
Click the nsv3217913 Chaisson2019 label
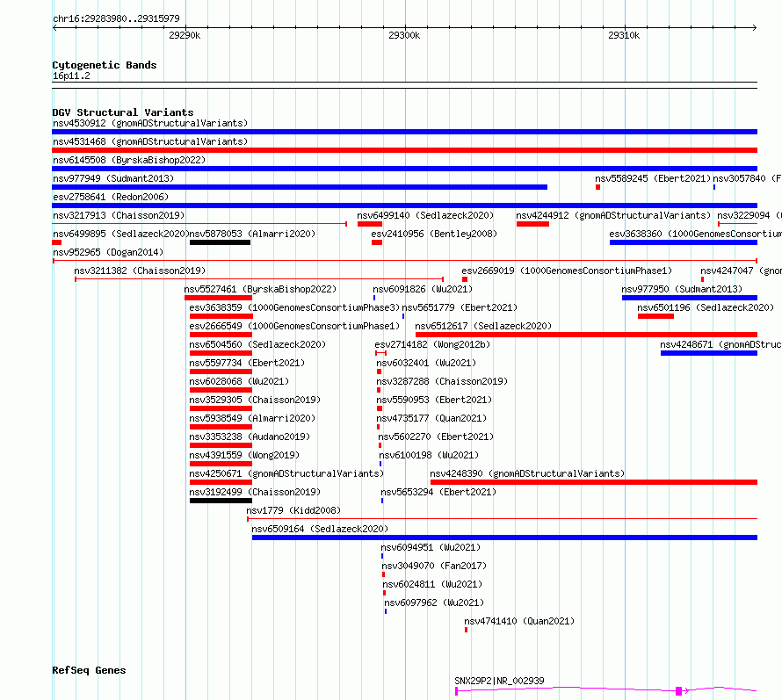(119, 215)
